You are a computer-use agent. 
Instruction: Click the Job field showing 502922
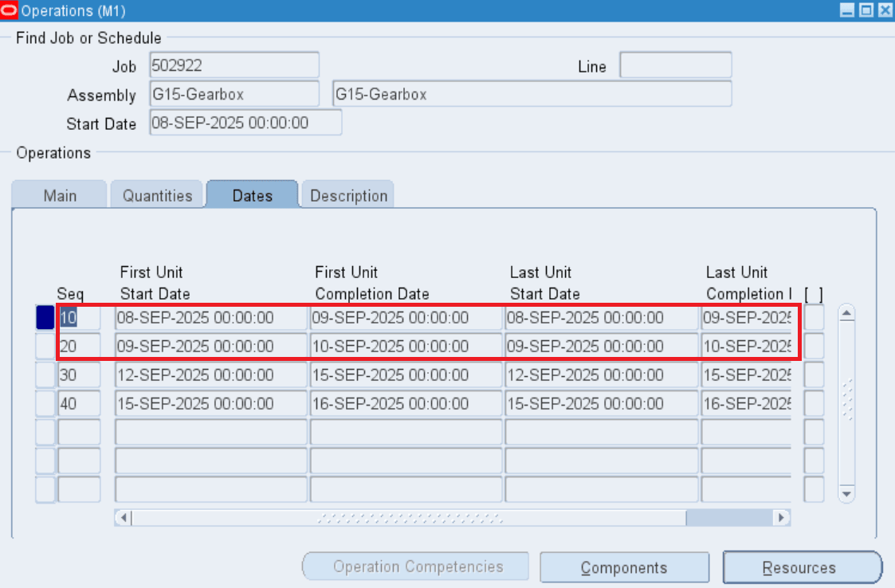tap(233, 65)
